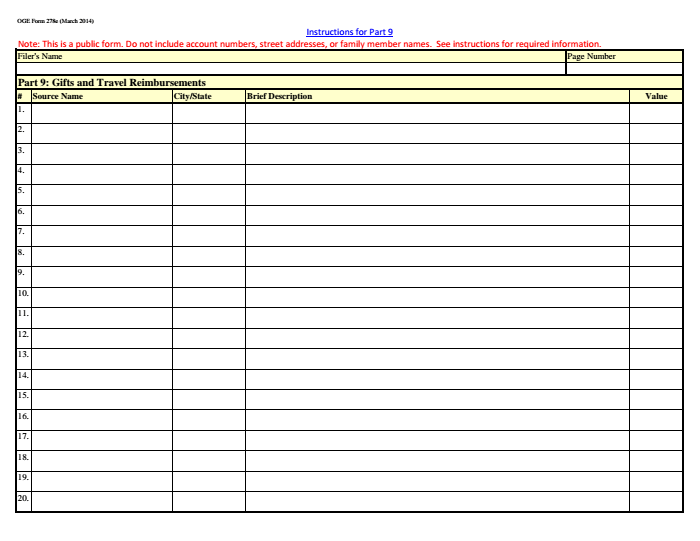The width and height of the screenshot is (700, 541).
Task: Click the Value cell in row 1
Action: point(656,113)
